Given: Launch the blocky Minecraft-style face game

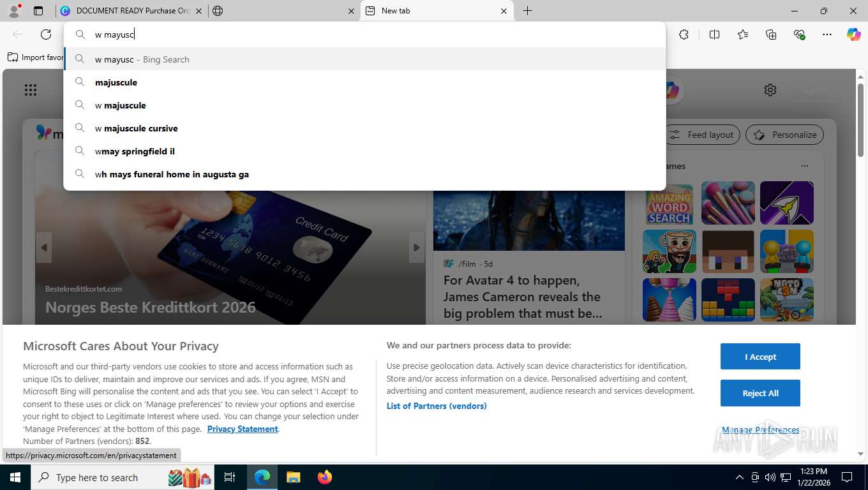Looking at the screenshot, I should (x=728, y=251).
